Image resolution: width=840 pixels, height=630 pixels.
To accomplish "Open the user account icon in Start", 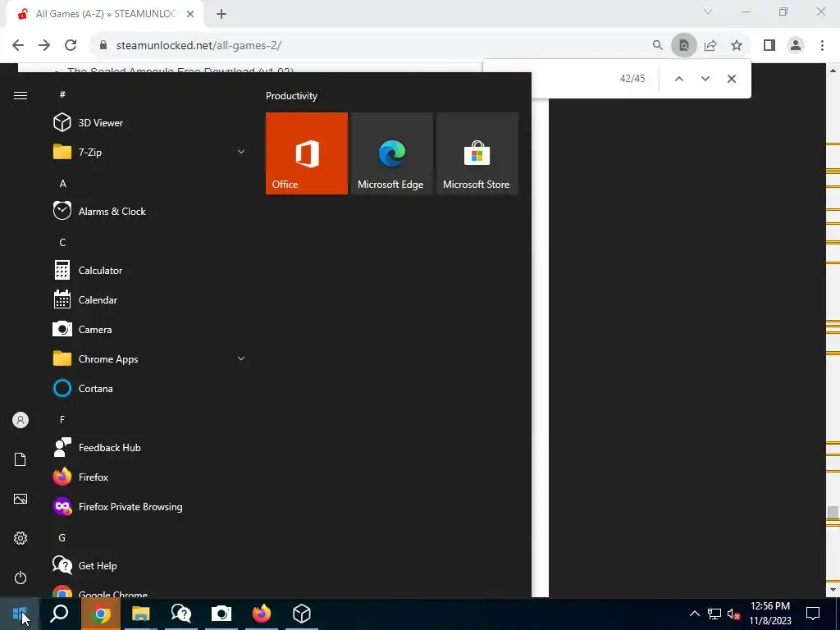I will [x=21, y=420].
